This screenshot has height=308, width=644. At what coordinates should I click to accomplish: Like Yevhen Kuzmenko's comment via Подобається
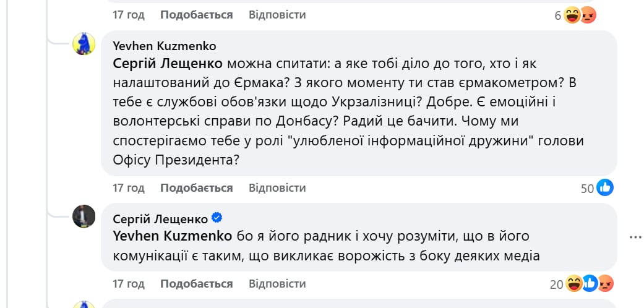click(196, 187)
